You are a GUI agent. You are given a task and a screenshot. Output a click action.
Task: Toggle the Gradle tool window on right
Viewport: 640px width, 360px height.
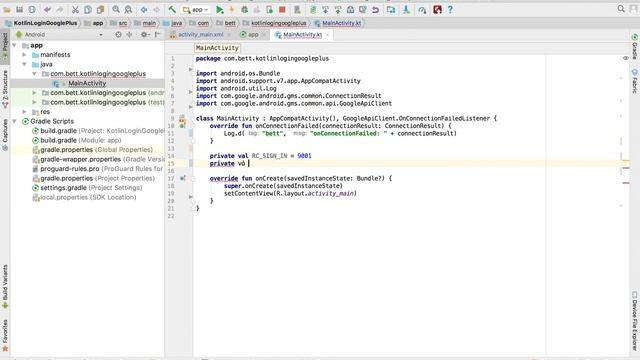[635, 47]
